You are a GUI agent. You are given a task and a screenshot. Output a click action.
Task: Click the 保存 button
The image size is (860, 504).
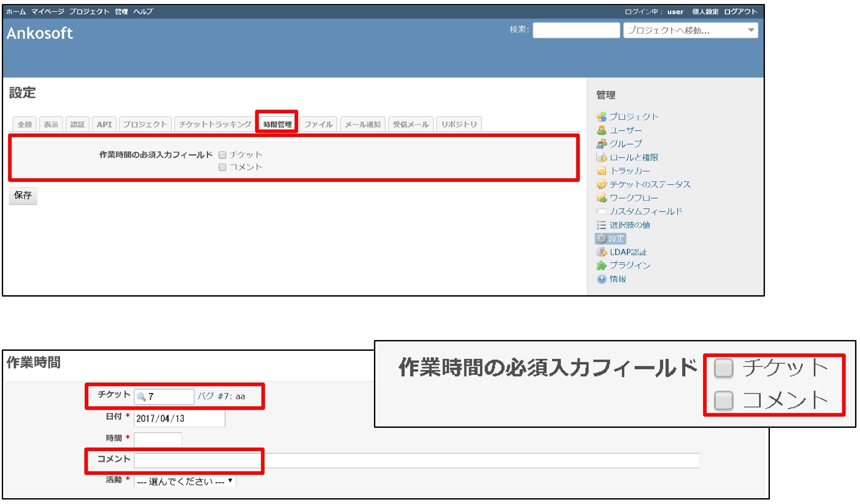(23, 196)
